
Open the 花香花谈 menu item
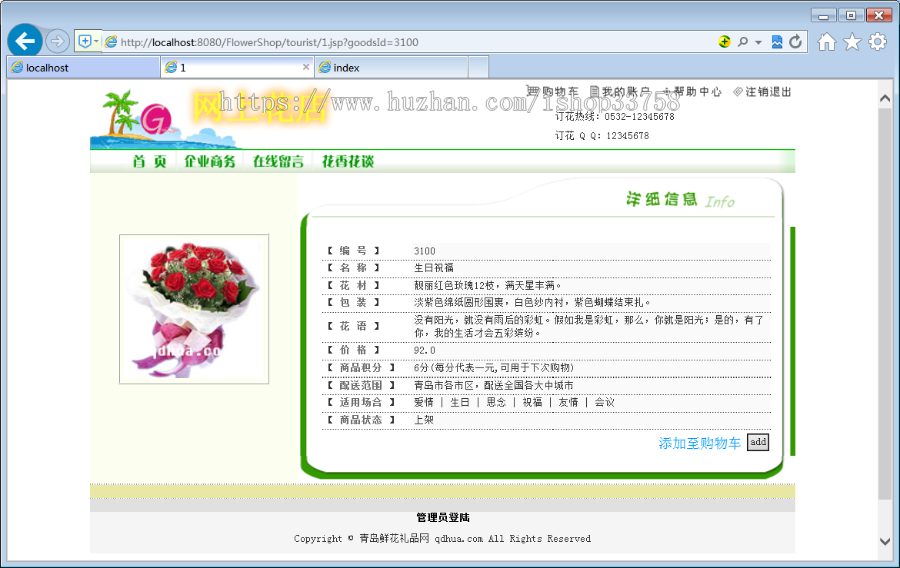click(348, 161)
